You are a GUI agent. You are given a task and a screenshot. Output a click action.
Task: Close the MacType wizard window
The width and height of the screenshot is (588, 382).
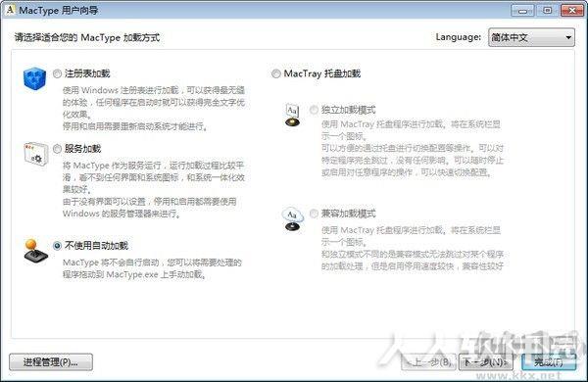[x=572, y=11]
